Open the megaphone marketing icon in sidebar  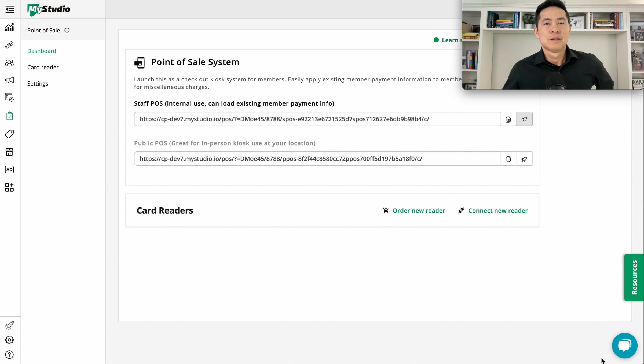pyautogui.click(x=9, y=80)
